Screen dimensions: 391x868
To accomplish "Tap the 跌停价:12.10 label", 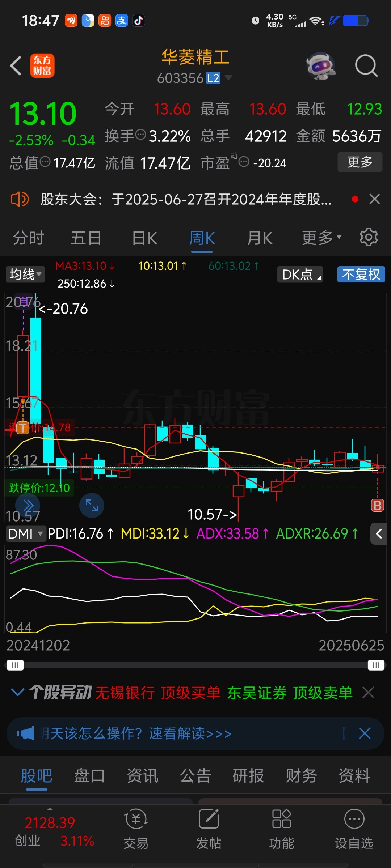I will (39, 488).
